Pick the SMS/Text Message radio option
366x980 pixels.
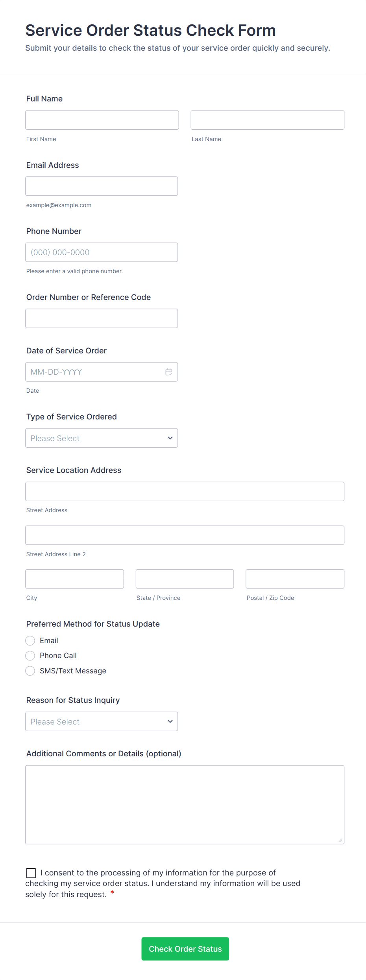pos(30,671)
